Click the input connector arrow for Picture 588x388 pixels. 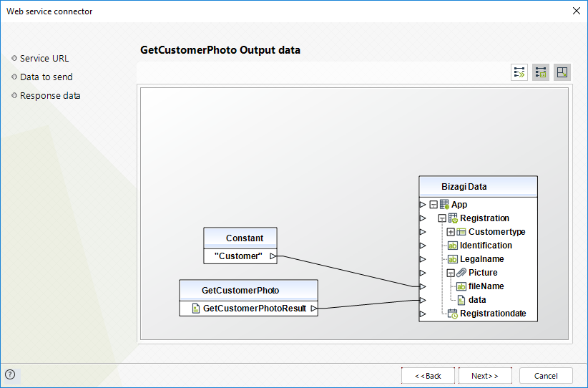coord(423,273)
